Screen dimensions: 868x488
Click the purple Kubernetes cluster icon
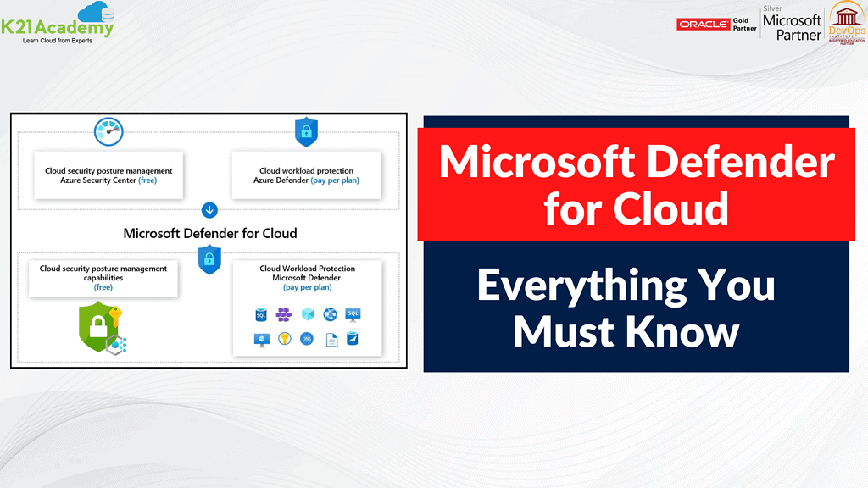pyautogui.click(x=282, y=313)
